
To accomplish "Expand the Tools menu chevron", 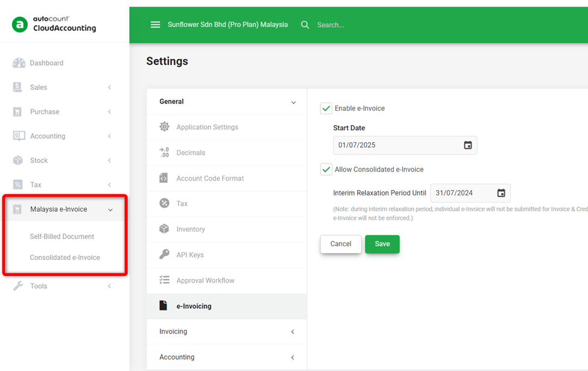I will click(110, 286).
